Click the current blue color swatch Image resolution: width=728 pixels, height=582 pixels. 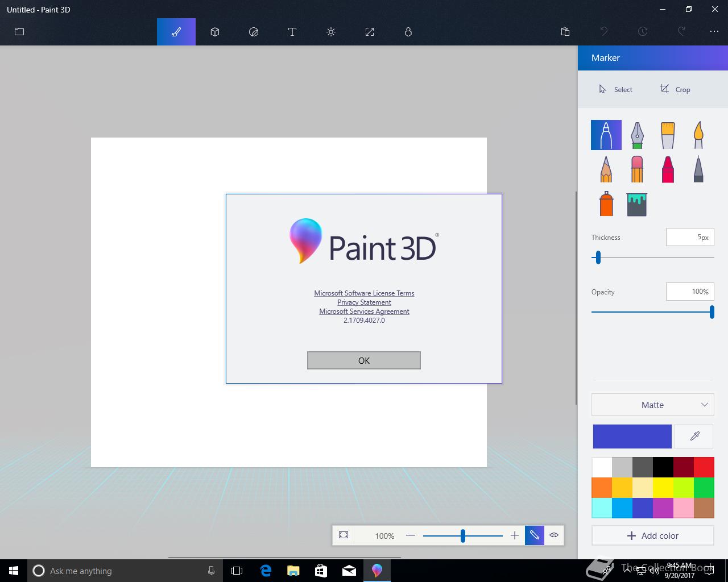click(632, 436)
